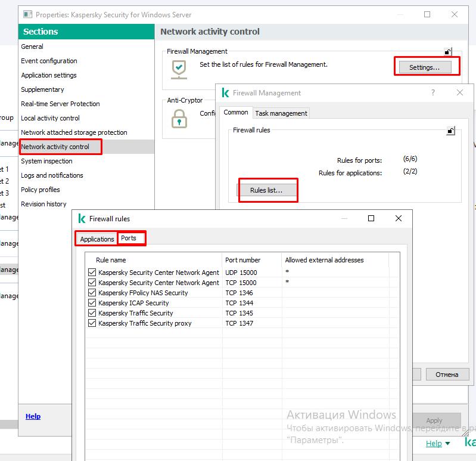Viewport: 476px width, 461px height.
Task: Click the Apply button
Action: [x=434, y=420]
